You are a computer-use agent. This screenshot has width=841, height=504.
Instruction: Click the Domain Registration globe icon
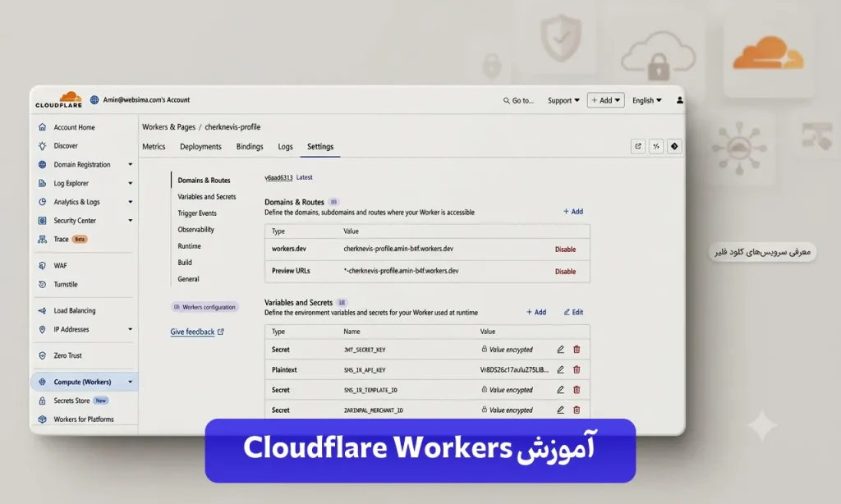pyautogui.click(x=43, y=165)
